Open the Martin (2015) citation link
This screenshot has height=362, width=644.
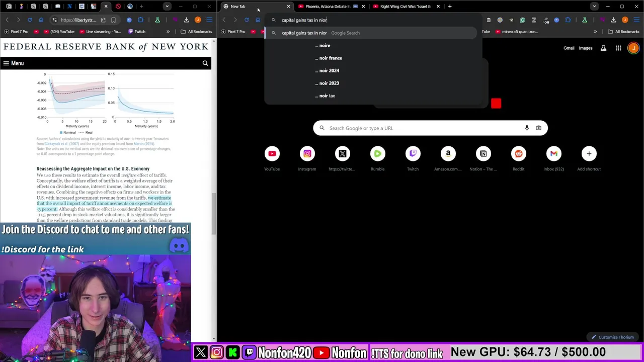[144, 144]
